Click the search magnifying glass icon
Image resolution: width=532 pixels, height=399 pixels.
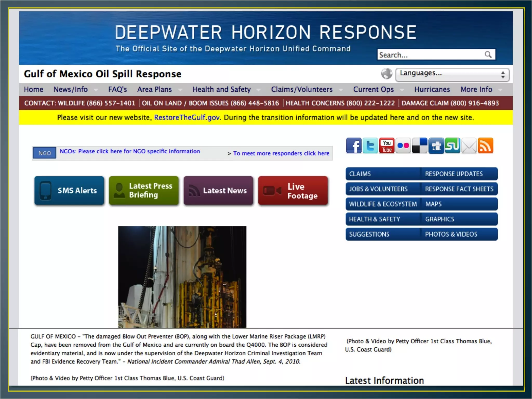point(488,55)
